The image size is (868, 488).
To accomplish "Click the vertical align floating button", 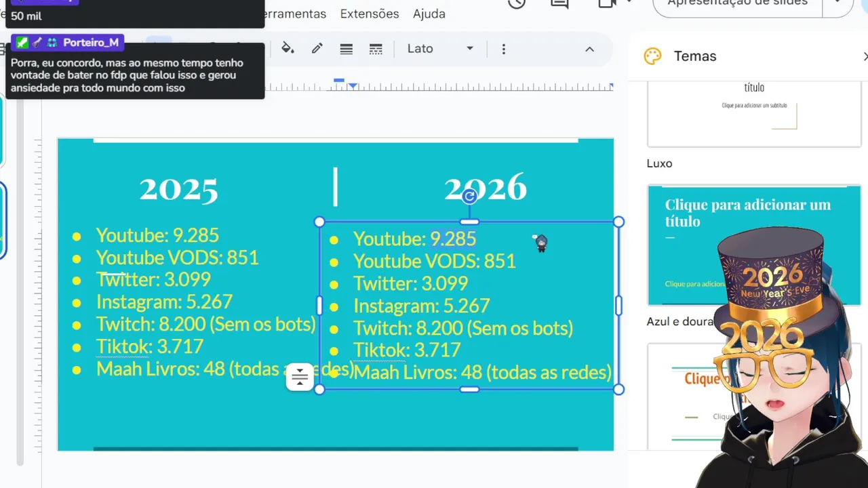I will click(300, 377).
